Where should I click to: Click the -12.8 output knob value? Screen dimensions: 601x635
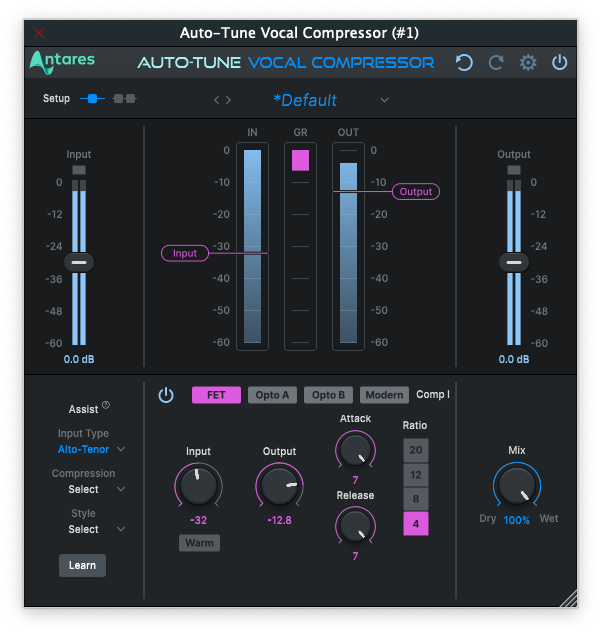coord(279,520)
